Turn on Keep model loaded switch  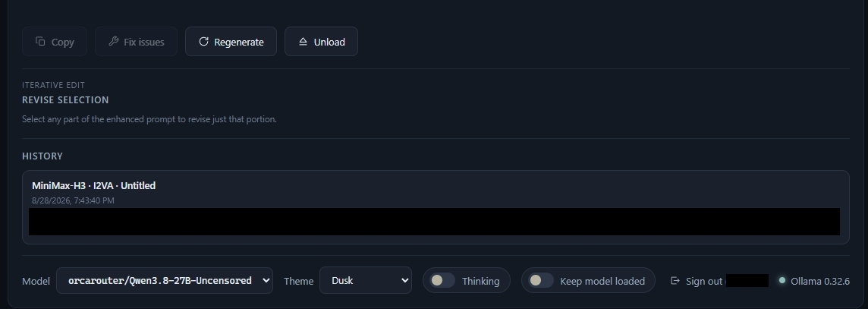[x=541, y=280]
